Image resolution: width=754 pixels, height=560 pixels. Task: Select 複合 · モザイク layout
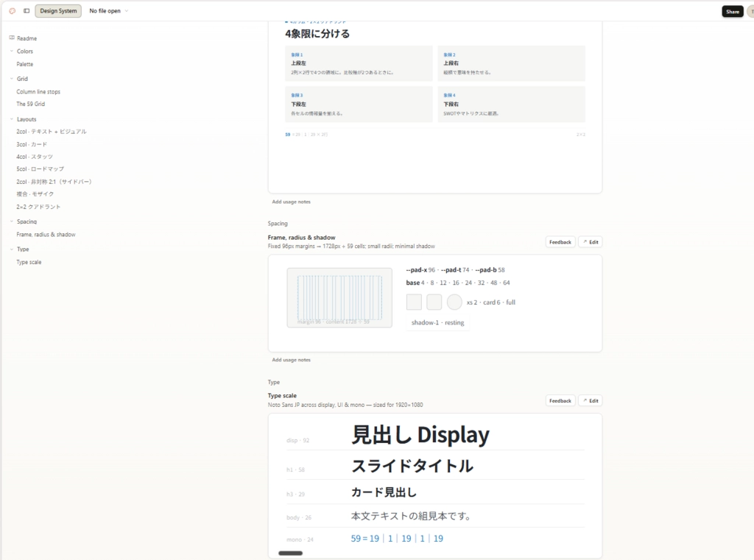click(35, 194)
